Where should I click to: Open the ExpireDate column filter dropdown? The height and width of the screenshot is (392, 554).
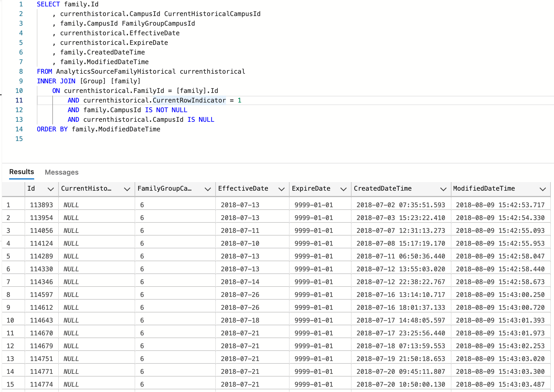point(344,189)
